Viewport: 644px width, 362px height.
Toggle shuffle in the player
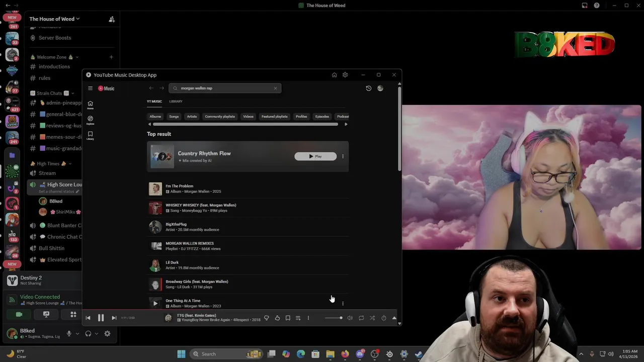tap(372, 318)
